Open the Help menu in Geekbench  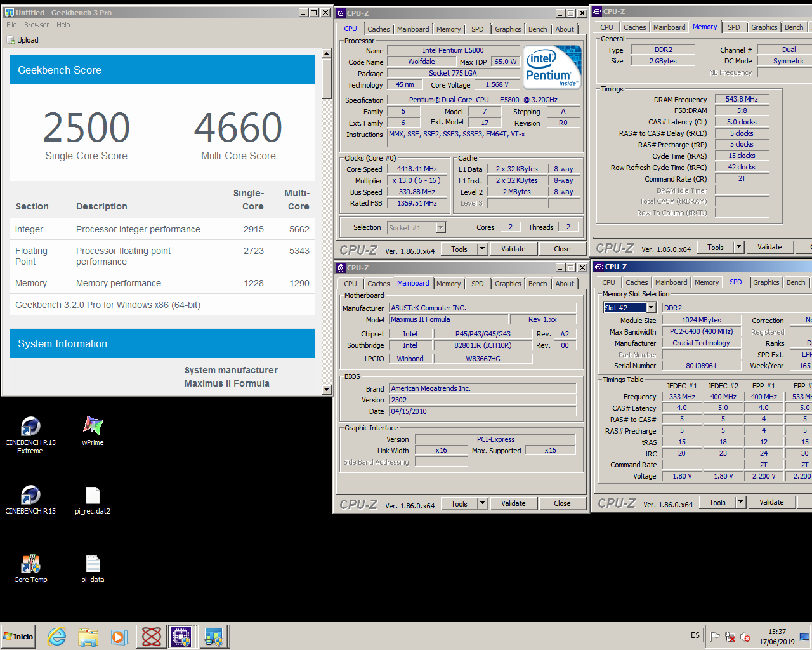coord(63,25)
